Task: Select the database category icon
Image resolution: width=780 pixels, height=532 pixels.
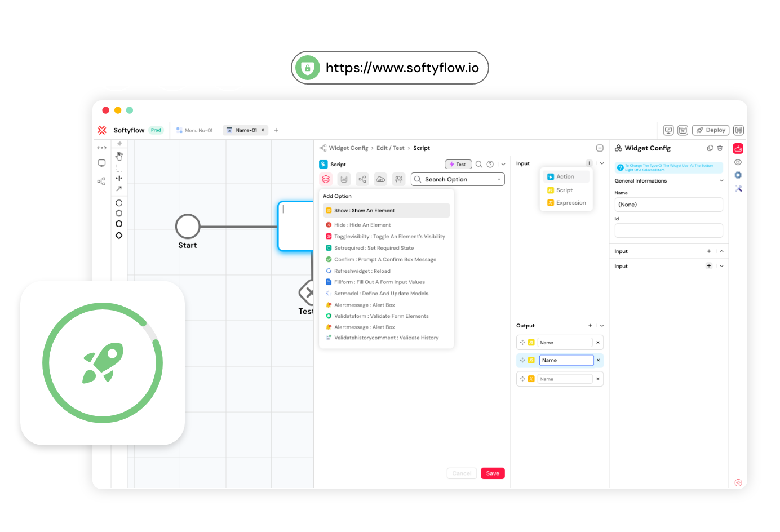Action: (x=344, y=179)
